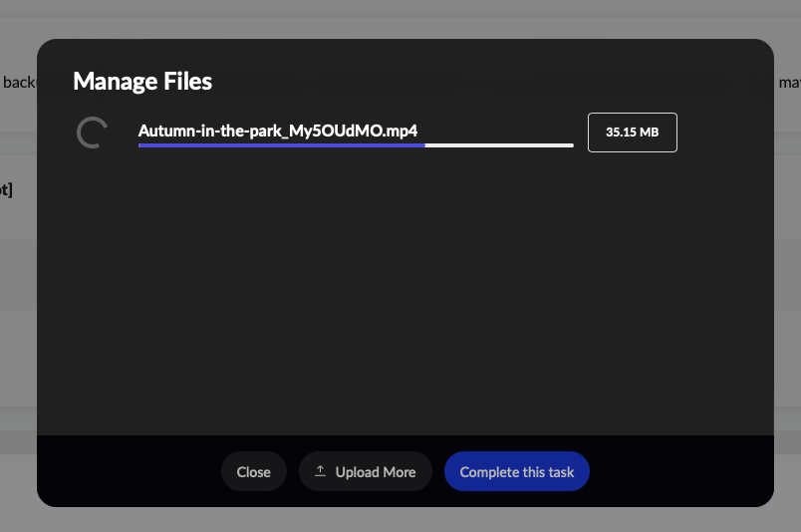The height and width of the screenshot is (532, 801).
Task: Click the dimmed backdrop left of the dialog
Action: [x=18, y=299]
